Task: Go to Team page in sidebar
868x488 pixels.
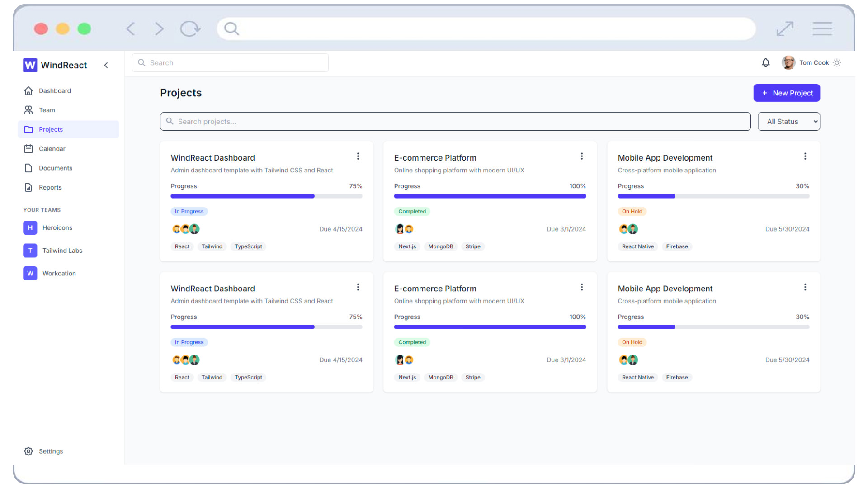Action: click(x=68, y=110)
